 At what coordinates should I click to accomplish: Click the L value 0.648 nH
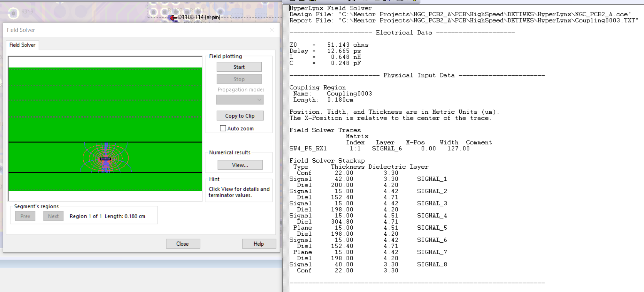point(346,57)
